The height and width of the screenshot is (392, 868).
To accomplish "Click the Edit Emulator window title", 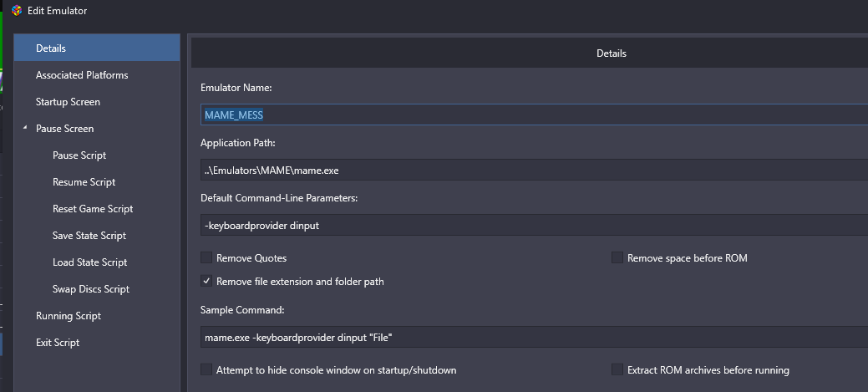I will [x=58, y=11].
